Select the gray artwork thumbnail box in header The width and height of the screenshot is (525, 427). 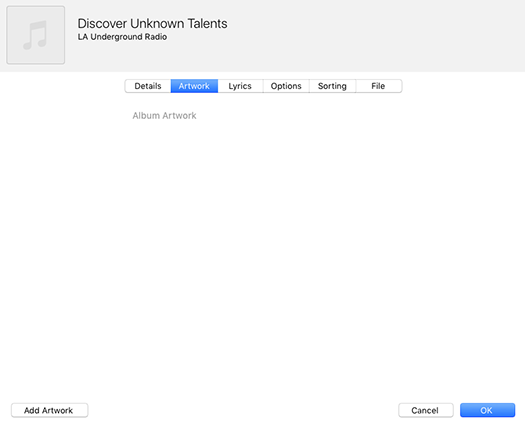pyautogui.click(x=35, y=35)
